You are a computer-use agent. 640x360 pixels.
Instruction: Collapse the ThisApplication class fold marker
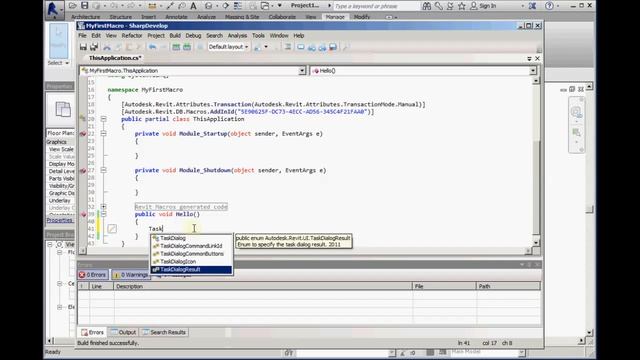click(104, 119)
